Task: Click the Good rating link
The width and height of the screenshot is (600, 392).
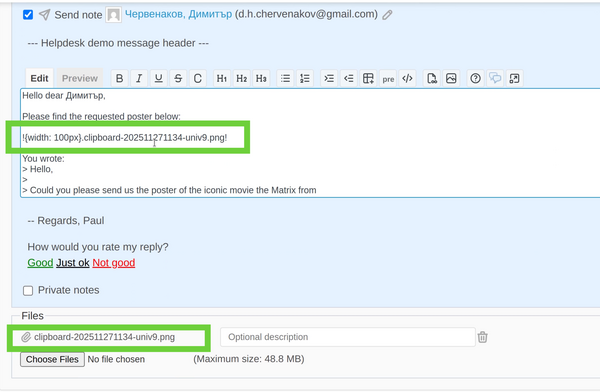Action: [x=40, y=263]
